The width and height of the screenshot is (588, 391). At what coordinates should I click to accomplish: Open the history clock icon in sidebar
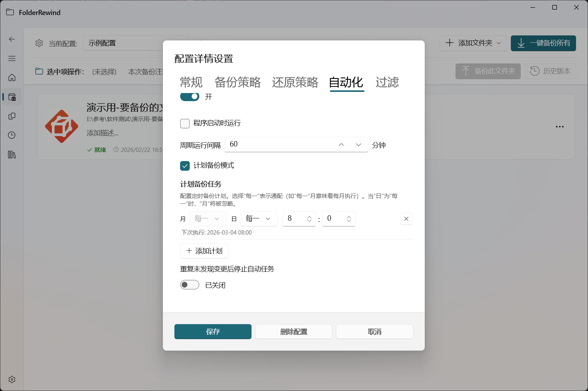[x=12, y=135]
